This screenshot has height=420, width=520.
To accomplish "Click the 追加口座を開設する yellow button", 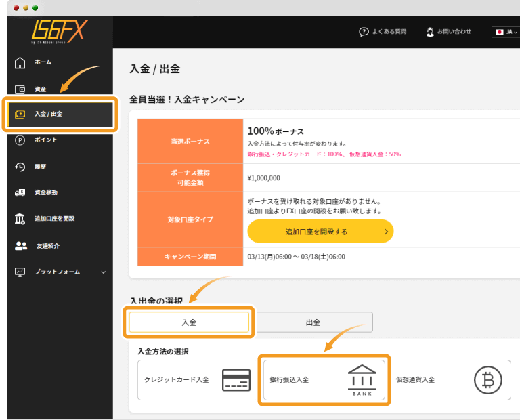I will (x=320, y=231).
